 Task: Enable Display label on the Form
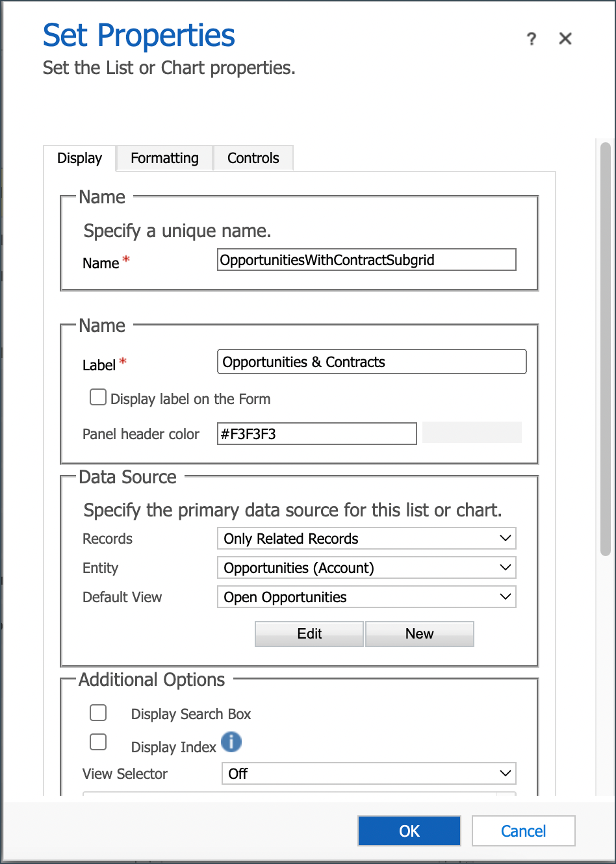coord(98,397)
